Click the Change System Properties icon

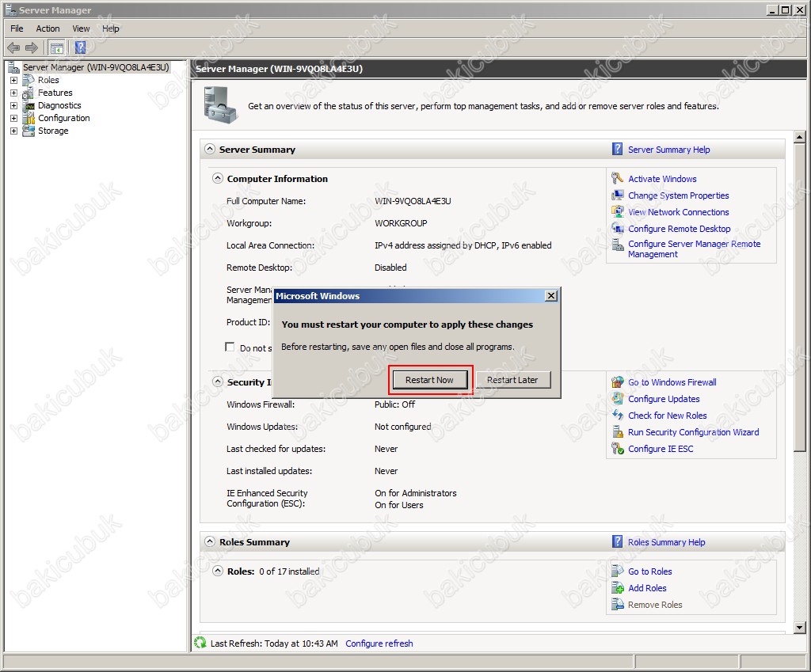click(617, 195)
